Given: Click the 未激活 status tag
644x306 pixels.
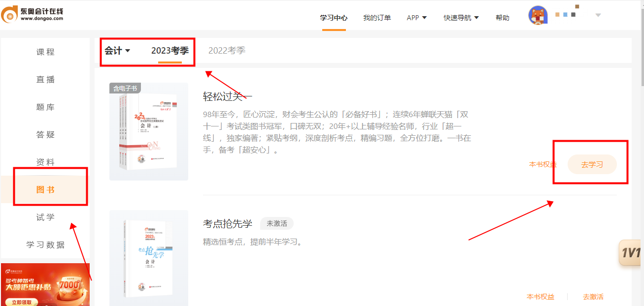Looking at the screenshot, I should point(276,223).
